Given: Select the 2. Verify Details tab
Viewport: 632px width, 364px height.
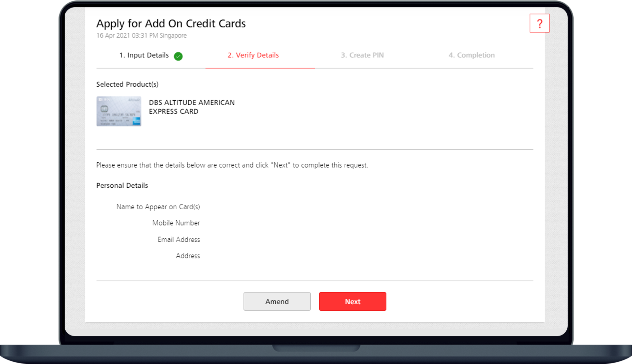Looking at the screenshot, I should 253,55.
